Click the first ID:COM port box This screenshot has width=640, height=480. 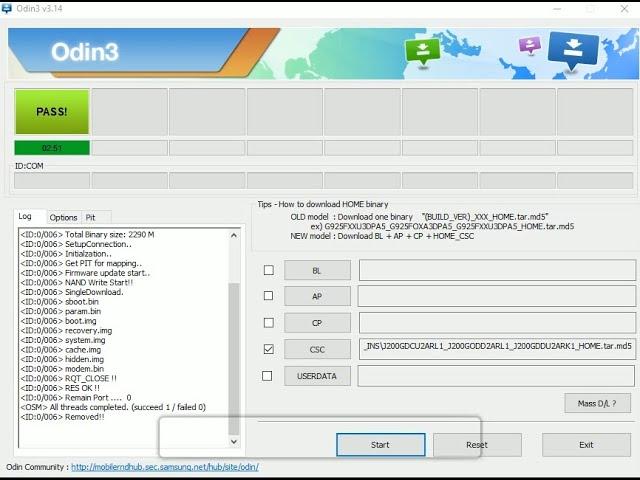pyautogui.click(x=52, y=180)
